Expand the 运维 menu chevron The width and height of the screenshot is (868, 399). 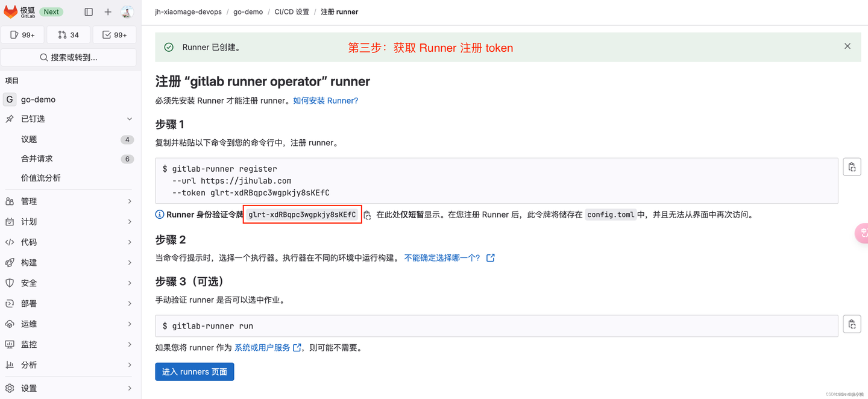[x=130, y=324]
